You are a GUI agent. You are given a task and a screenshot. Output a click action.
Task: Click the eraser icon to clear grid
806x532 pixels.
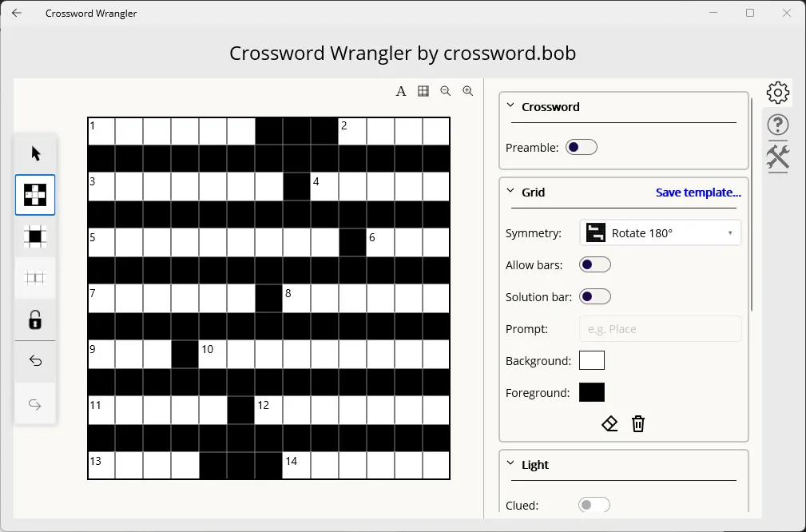coord(609,424)
